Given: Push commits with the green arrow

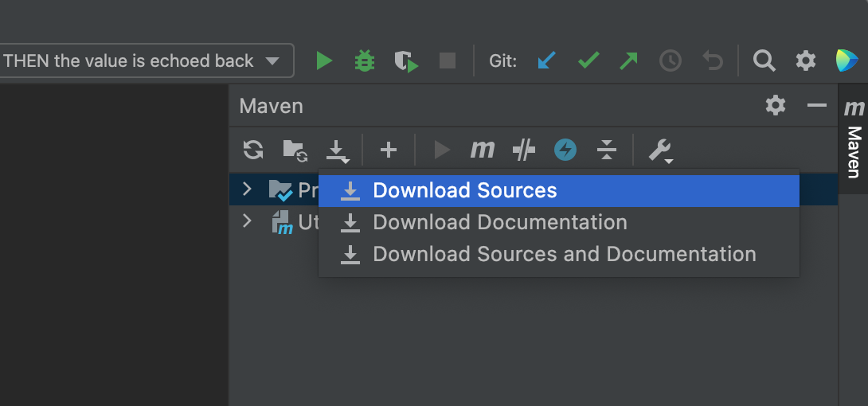Looking at the screenshot, I should (629, 61).
